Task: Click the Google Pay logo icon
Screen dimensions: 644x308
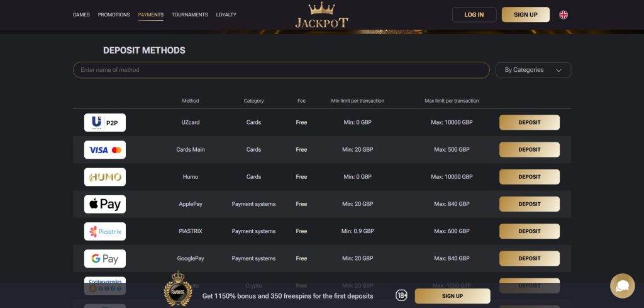Action: click(104, 258)
